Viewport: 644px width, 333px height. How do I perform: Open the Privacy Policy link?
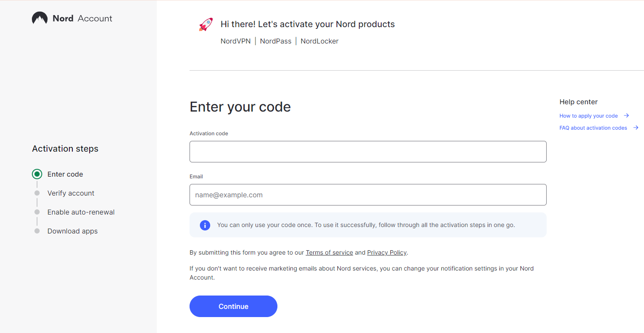click(x=387, y=252)
